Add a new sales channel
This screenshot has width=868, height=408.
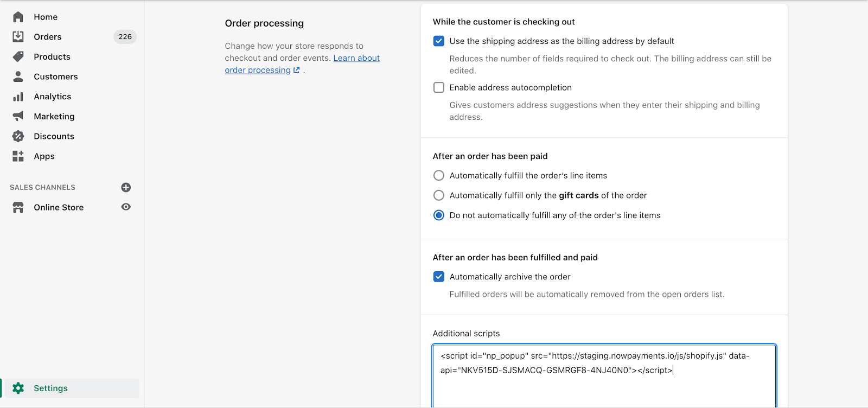click(x=126, y=187)
